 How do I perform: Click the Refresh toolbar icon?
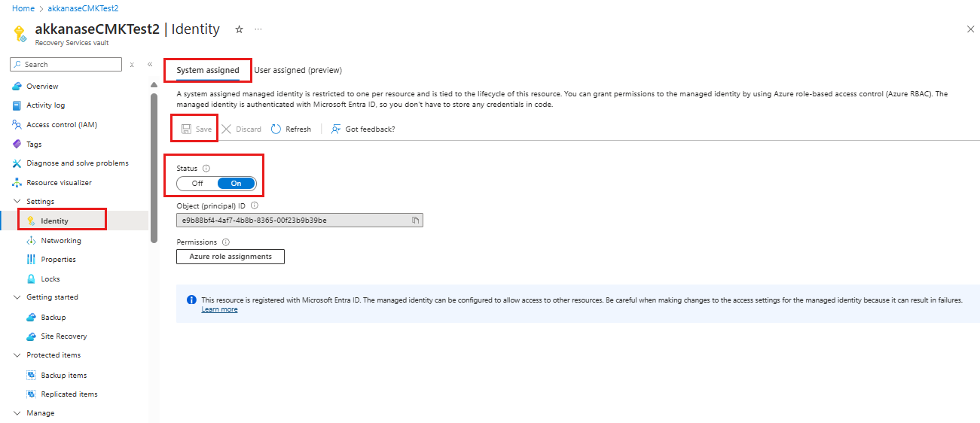point(276,129)
